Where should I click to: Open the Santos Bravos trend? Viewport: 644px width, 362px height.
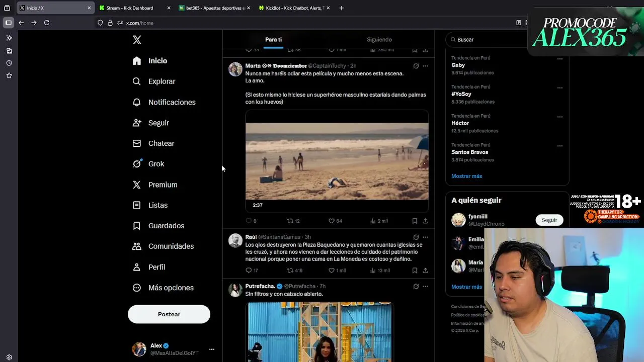pos(469,152)
